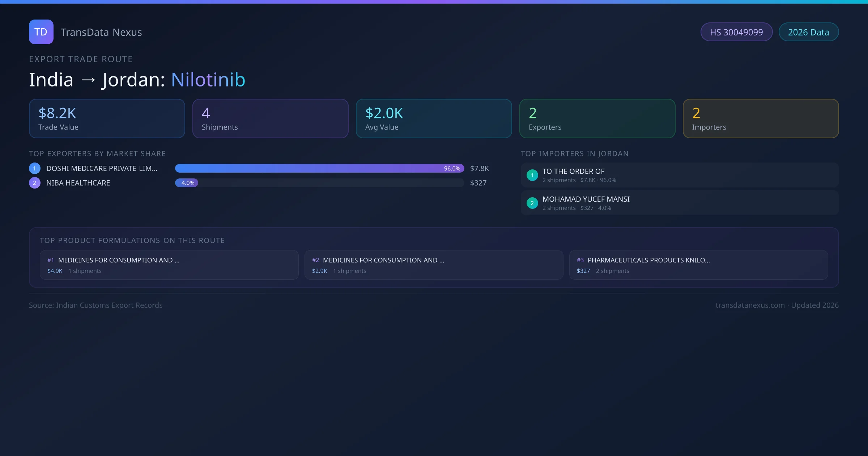Open #3 Pharmaceuticals Products formulation card
Screen dimensions: 868x456
click(x=698, y=265)
